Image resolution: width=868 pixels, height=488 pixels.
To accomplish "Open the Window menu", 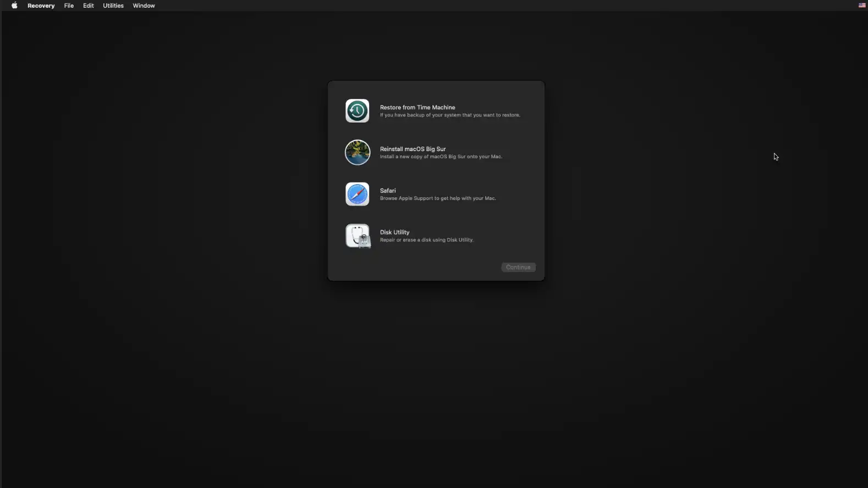I will (x=144, y=5).
